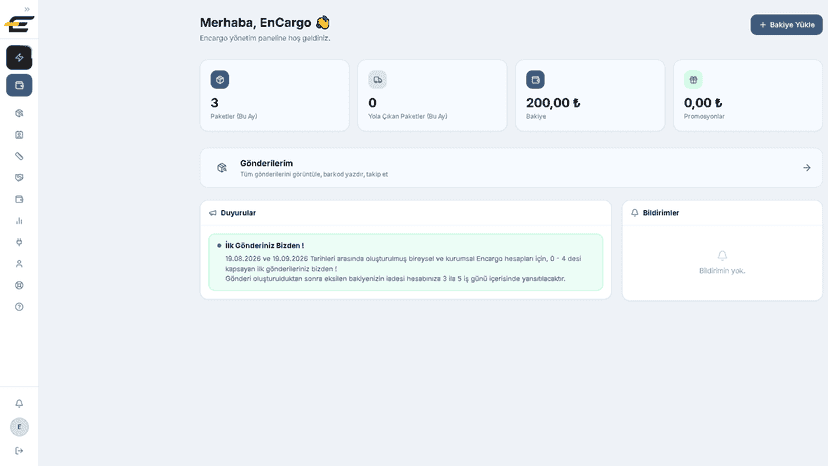Click the Bildirimler header bell icon
This screenshot has width=828, height=466.
click(635, 213)
